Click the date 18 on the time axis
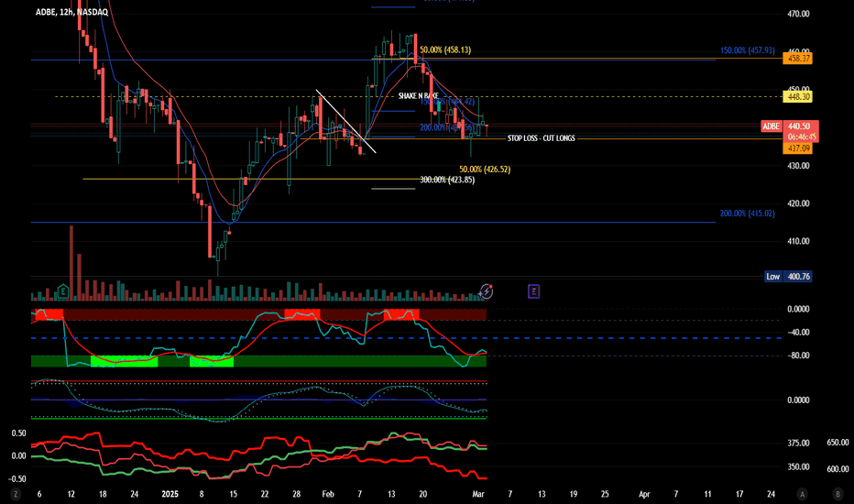This screenshot has height=504, width=854. [103, 494]
